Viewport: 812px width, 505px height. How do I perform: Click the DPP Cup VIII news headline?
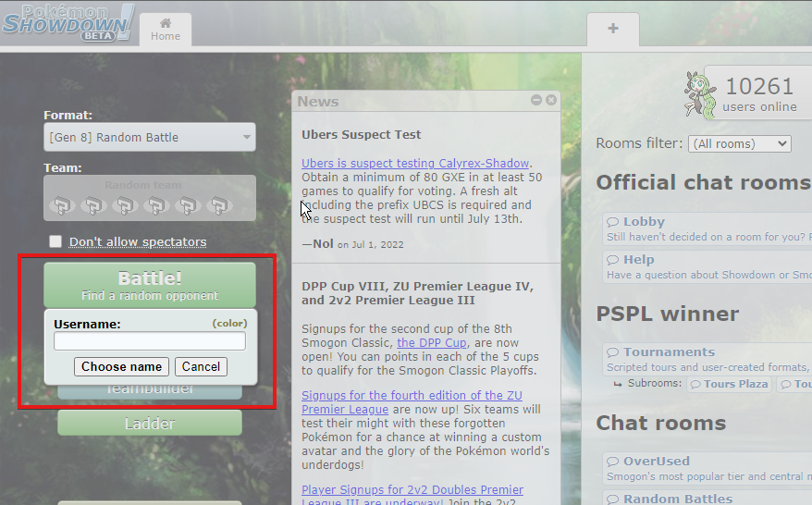(417, 293)
